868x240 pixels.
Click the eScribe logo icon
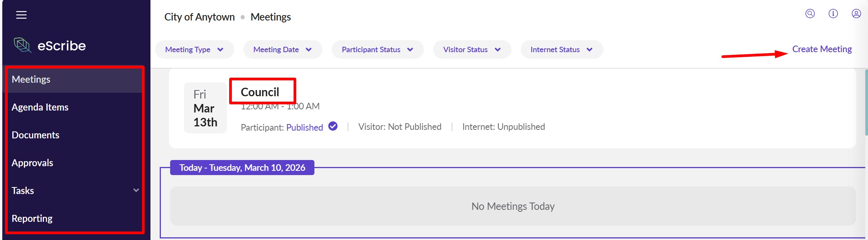(22, 45)
